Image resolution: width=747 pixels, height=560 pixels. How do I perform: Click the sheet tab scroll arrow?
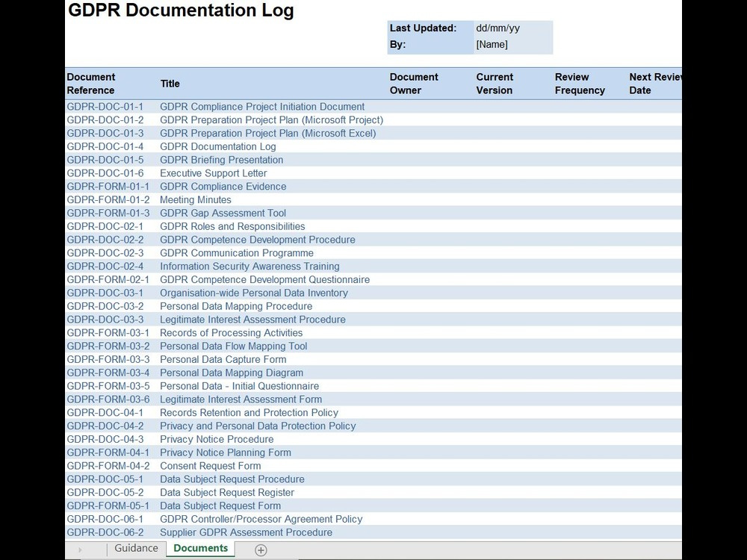80,550
